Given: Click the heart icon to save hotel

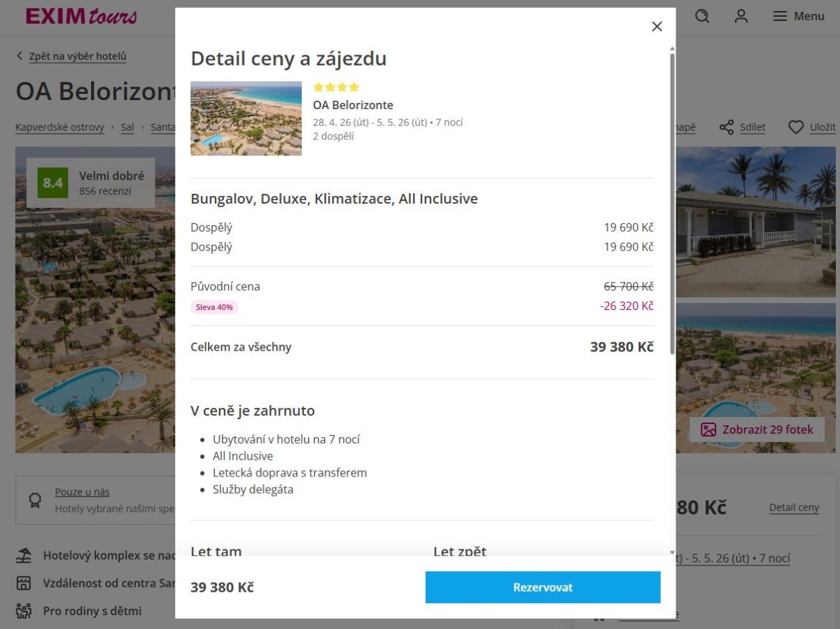Looking at the screenshot, I should tap(796, 127).
